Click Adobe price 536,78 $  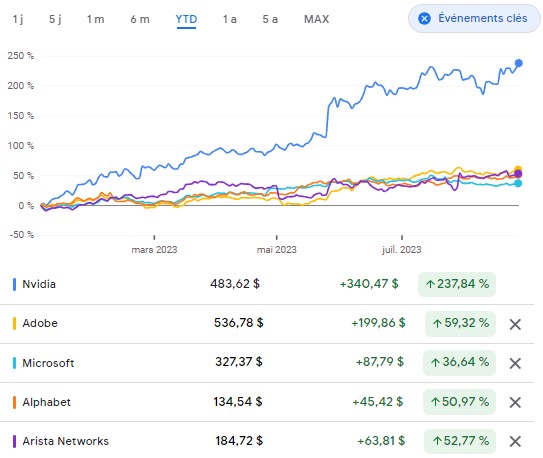pyautogui.click(x=239, y=323)
